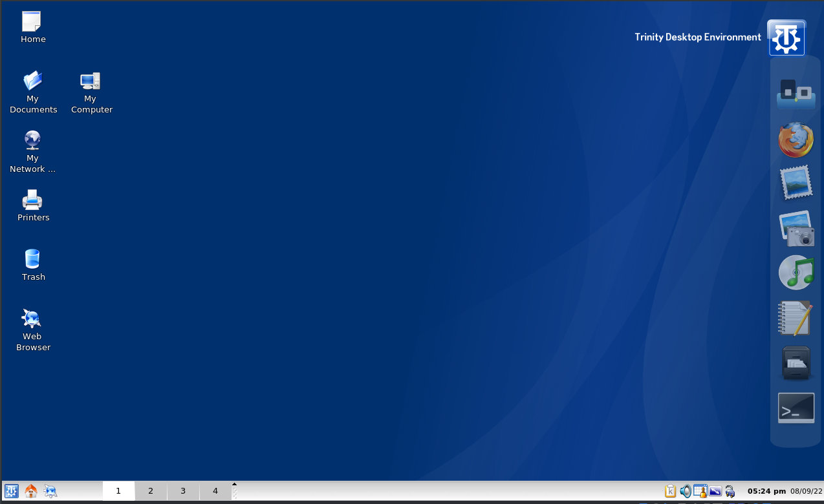Select the Trash desktop icon
The width and height of the screenshot is (824, 504).
pos(32,265)
